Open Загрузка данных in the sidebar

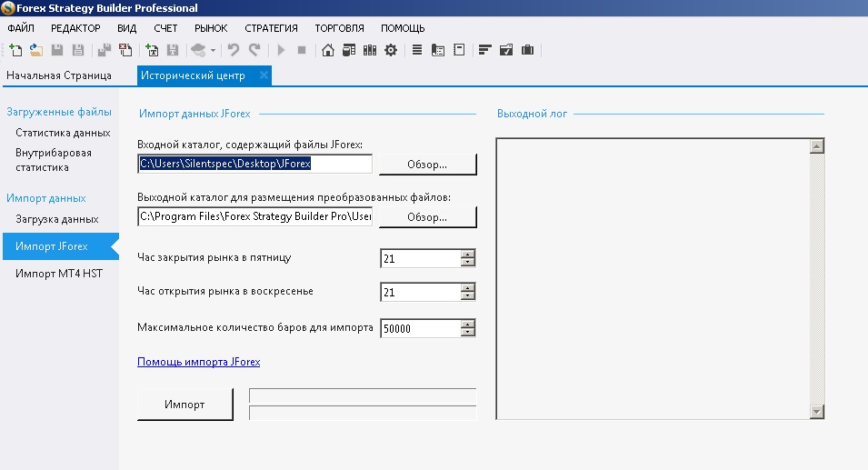point(57,219)
